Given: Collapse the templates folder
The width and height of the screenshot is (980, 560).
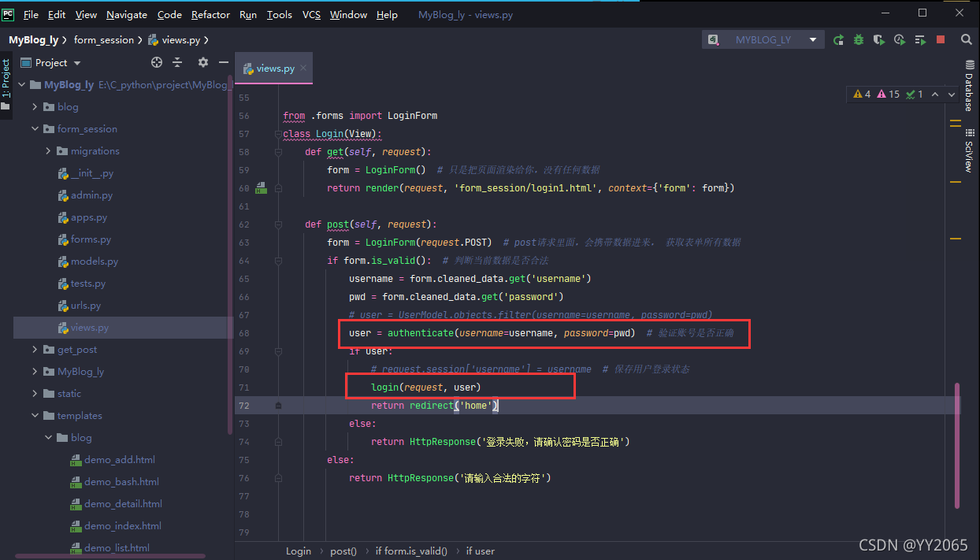Looking at the screenshot, I should click(35, 415).
